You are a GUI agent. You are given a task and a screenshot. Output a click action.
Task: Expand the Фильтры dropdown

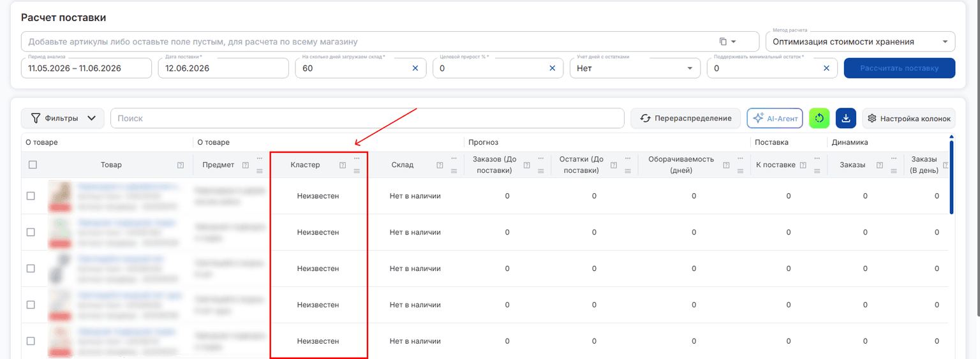63,118
